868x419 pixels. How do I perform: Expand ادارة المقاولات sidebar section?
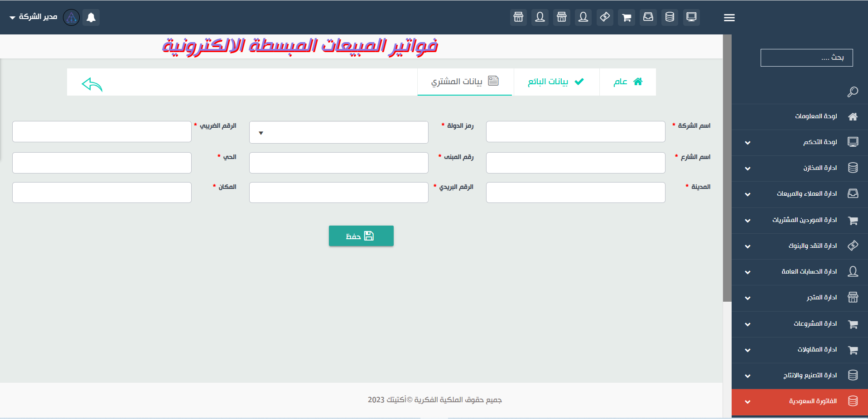pyautogui.click(x=800, y=350)
